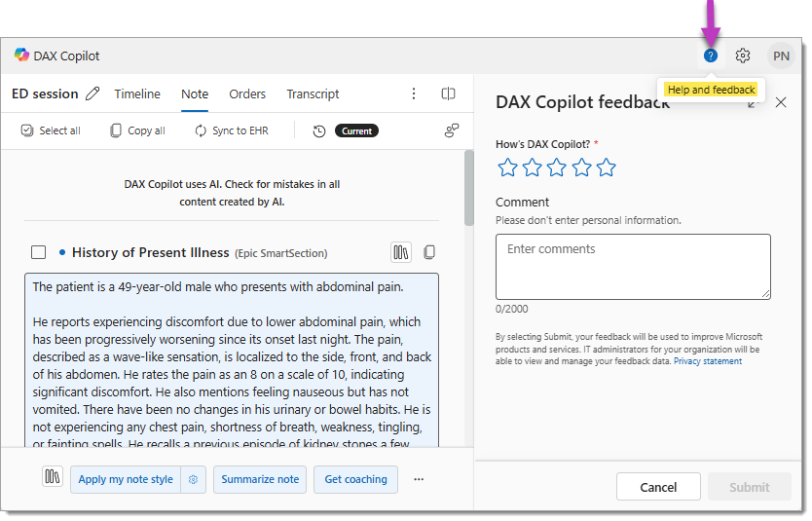Copy the History of Present Illness section
Viewport: 812px width, 521px height.
click(x=429, y=252)
